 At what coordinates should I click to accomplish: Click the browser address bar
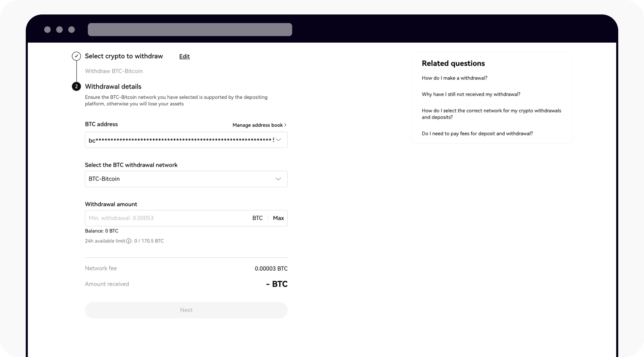point(190,29)
